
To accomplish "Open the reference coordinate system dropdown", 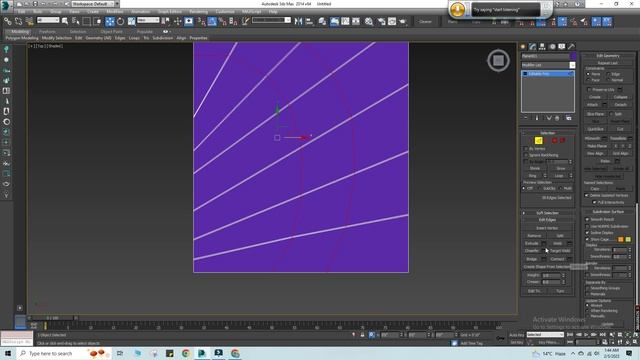I will pyautogui.click(x=148, y=20).
